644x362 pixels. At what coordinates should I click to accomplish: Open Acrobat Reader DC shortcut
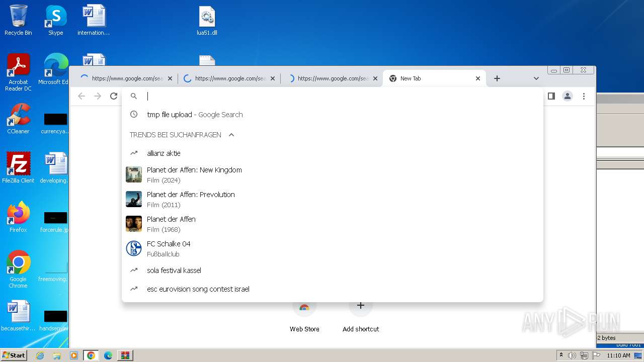click(x=18, y=72)
